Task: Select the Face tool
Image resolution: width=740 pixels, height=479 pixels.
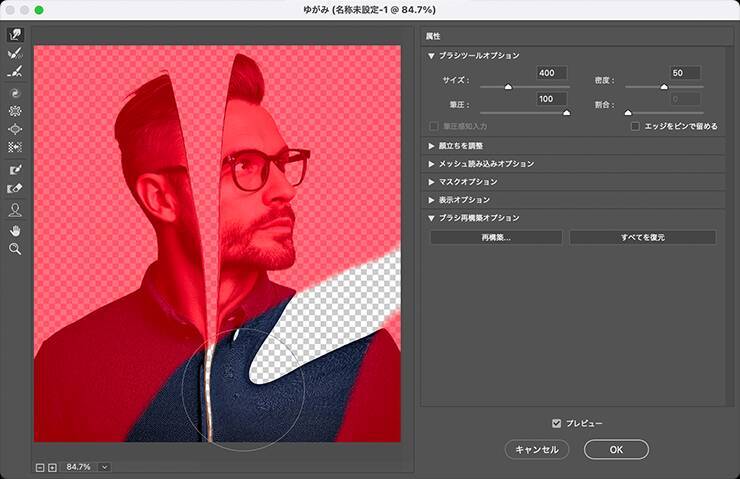Action: 15,209
